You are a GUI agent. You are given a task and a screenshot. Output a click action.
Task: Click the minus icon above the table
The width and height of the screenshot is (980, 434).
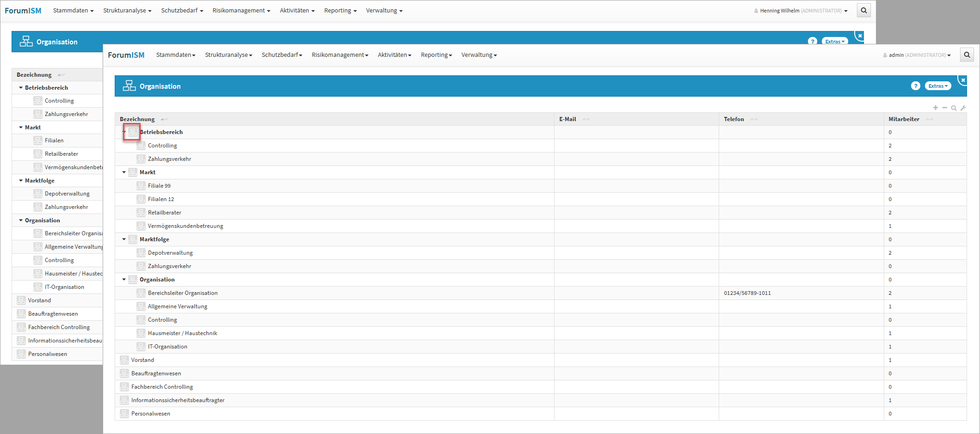tap(944, 108)
